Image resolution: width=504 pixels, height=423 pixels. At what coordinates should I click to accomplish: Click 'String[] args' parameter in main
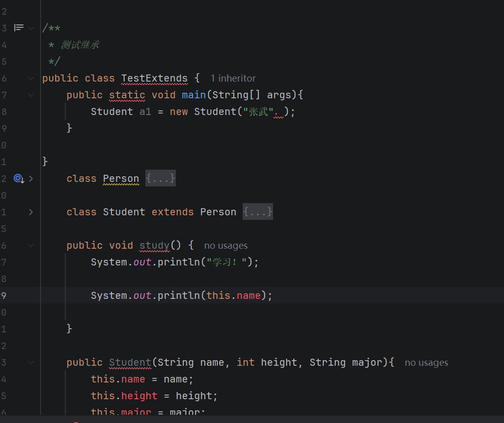[x=252, y=95]
